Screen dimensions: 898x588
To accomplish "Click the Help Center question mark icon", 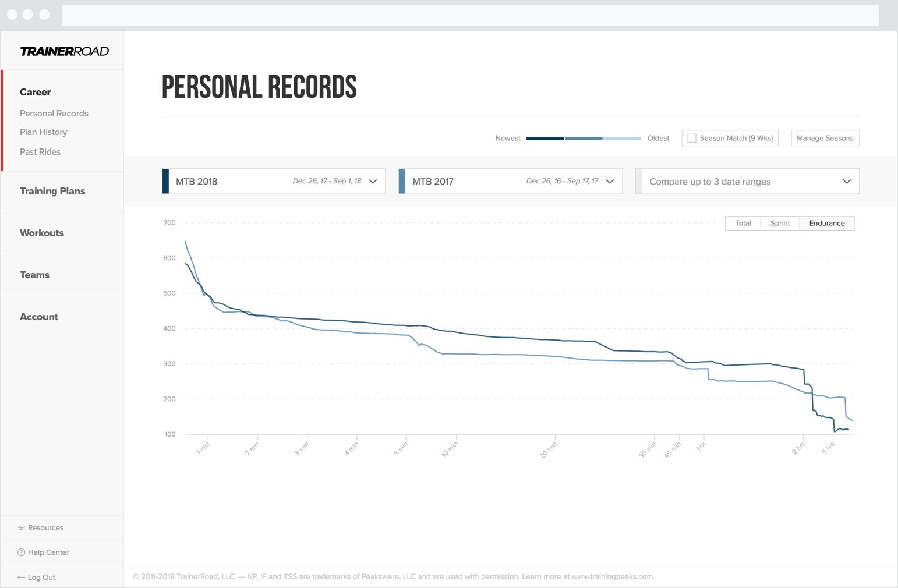I will tap(21, 552).
